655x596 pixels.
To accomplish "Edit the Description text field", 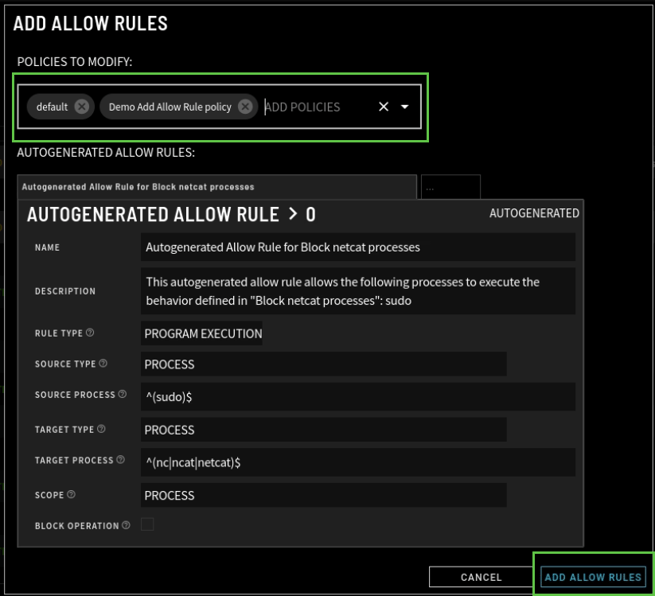I will 358,291.
